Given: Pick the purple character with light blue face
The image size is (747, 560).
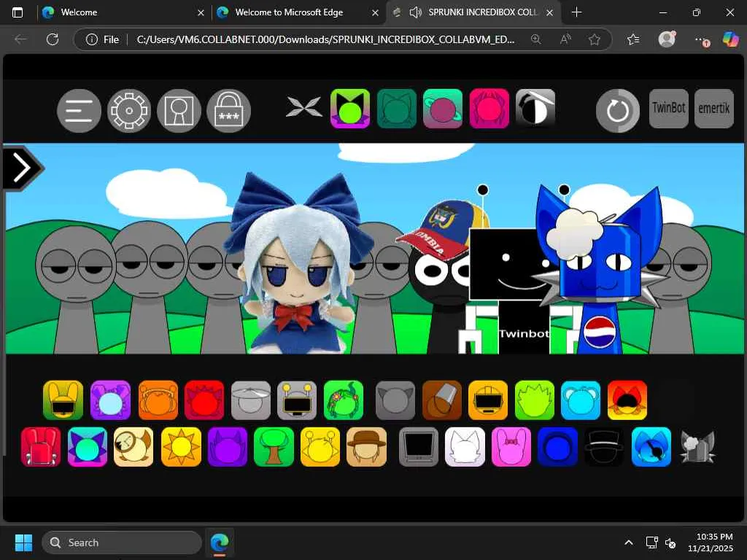Looking at the screenshot, I should click(111, 400).
